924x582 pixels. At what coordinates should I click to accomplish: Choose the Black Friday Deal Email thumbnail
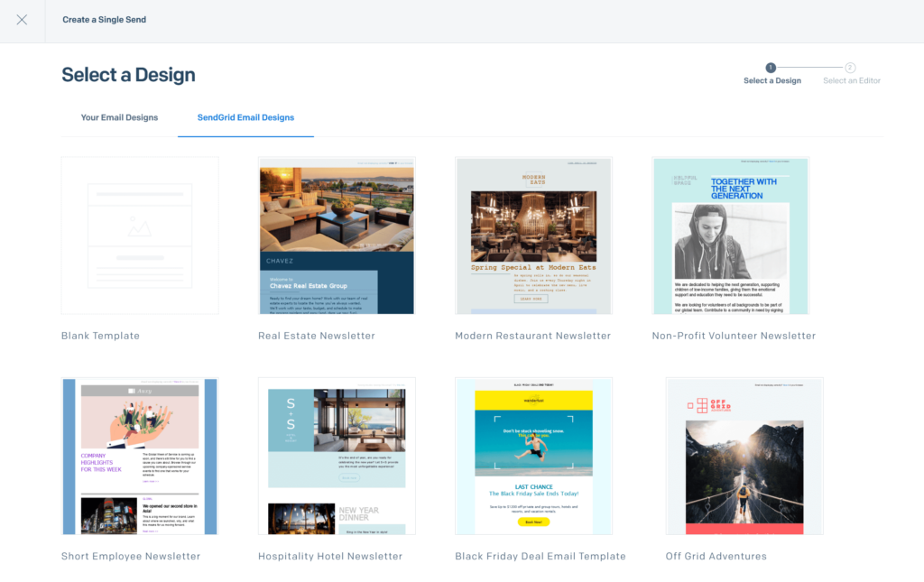[x=533, y=456]
